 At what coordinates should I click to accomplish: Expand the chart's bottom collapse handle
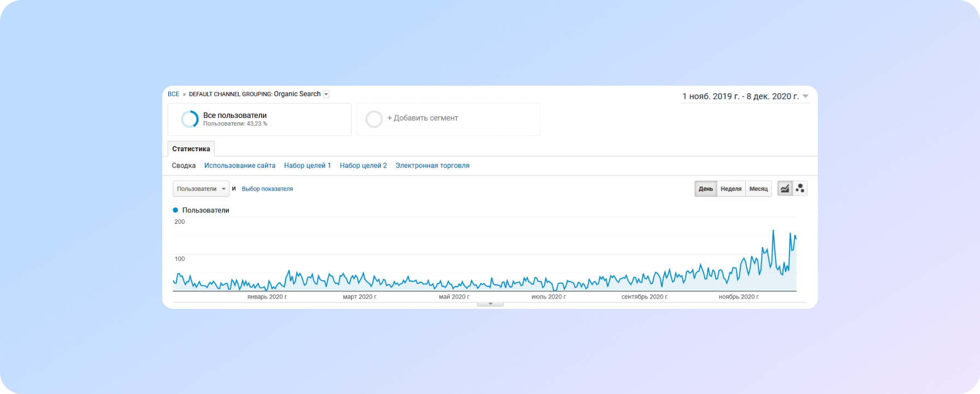[490, 304]
